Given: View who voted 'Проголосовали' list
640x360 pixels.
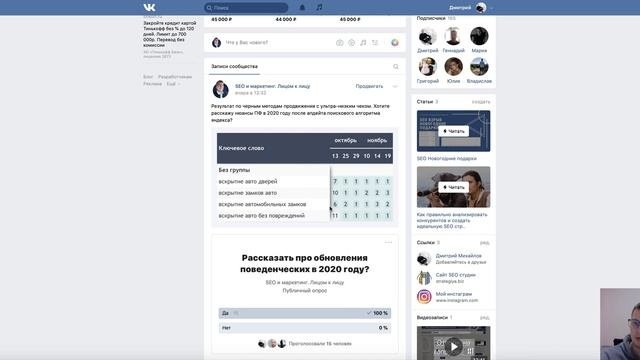Looking at the screenshot, I should (x=320, y=344).
